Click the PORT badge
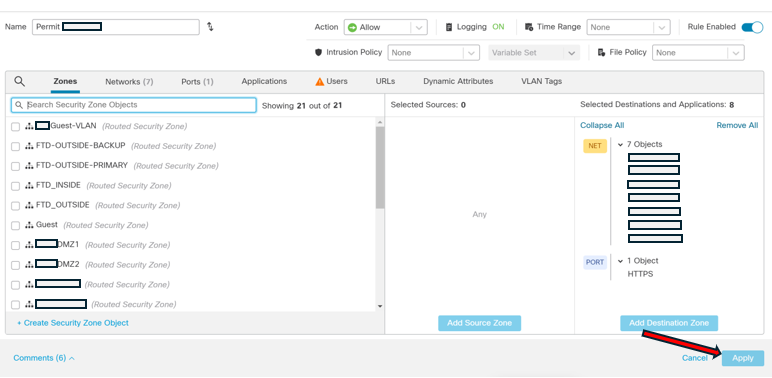Viewport: 772px width, 378px height. click(x=595, y=262)
